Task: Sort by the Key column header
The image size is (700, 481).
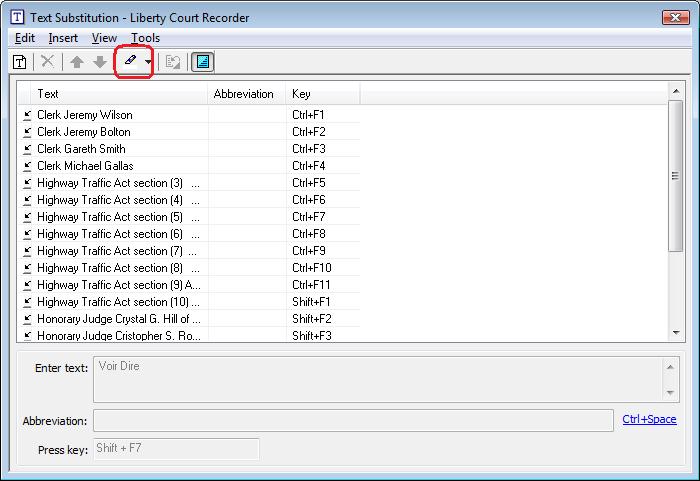Action: (323, 94)
